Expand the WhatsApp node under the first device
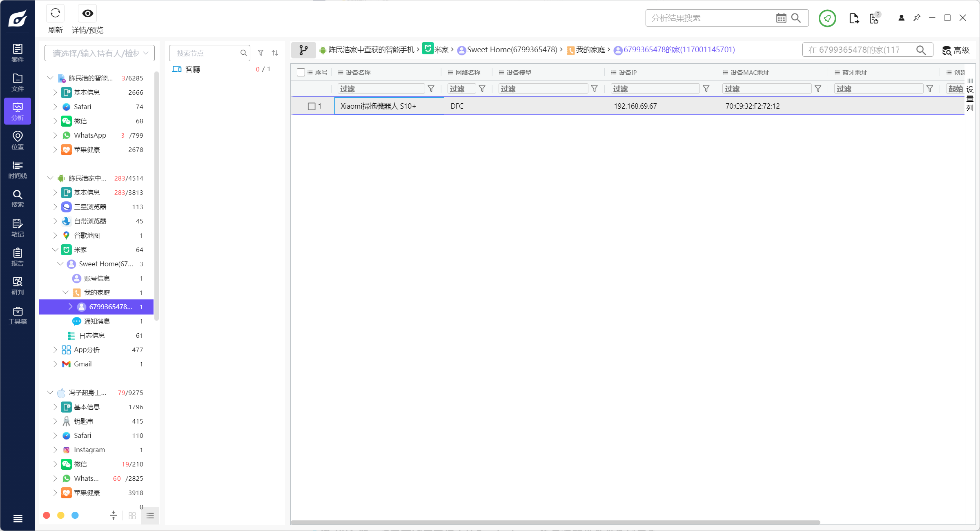The image size is (980, 531). pyautogui.click(x=55, y=135)
